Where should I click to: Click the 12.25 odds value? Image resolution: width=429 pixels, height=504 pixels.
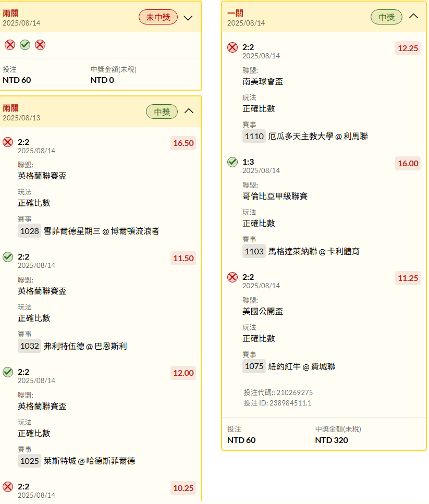point(408,48)
